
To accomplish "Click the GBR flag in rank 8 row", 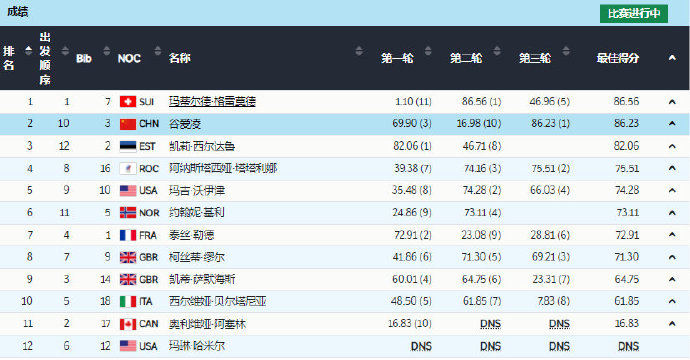I will click(128, 257).
